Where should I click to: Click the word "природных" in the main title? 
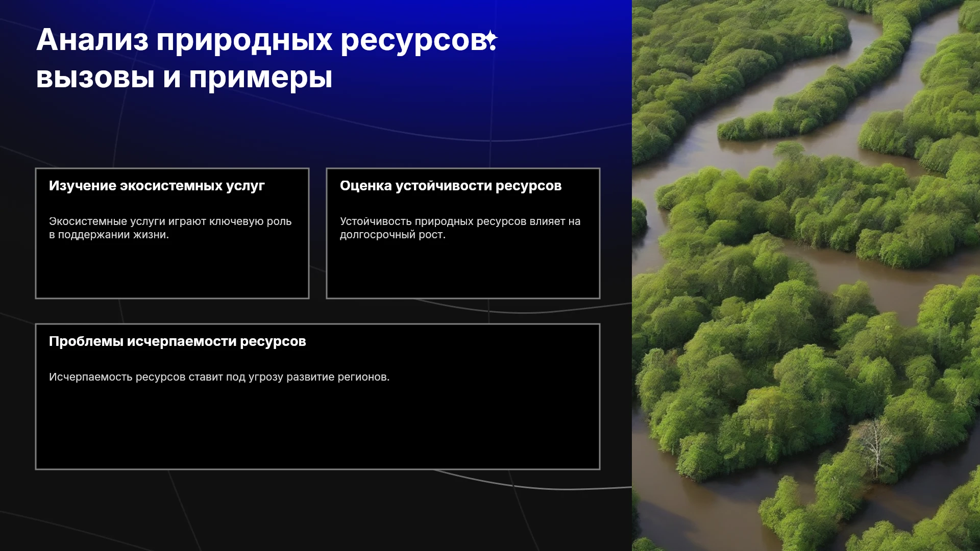pyautogui.click(x=244, y=41)
